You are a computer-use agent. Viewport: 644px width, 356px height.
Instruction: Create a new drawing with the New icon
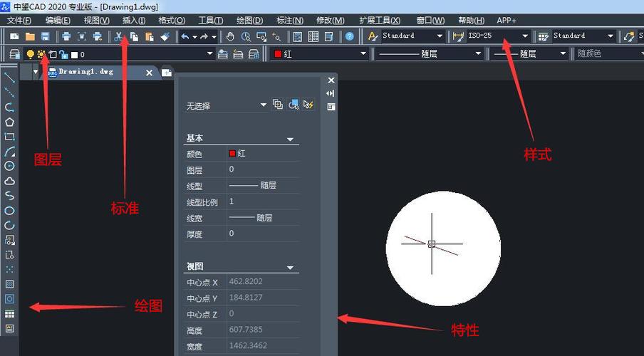14,36
